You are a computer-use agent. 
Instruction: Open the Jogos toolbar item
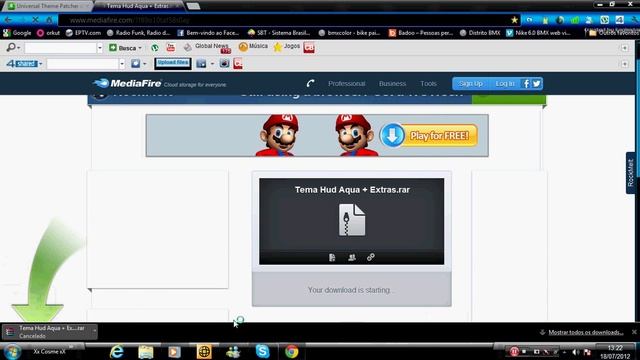click(x=287, y=47)
